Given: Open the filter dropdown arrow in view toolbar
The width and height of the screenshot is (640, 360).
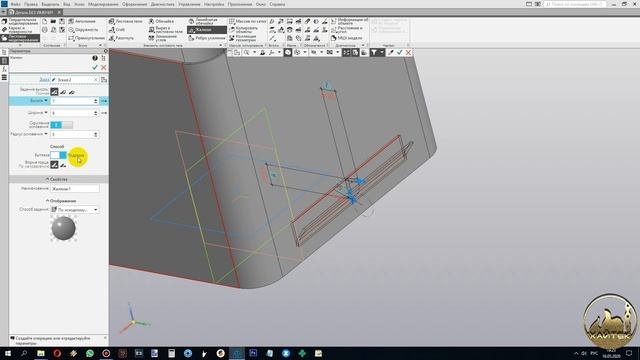Looking at the screenshot, I should click(382, 53).
